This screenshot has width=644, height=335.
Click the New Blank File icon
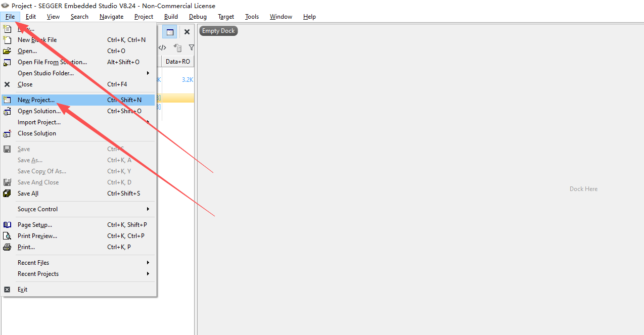[x=7, y=40]
